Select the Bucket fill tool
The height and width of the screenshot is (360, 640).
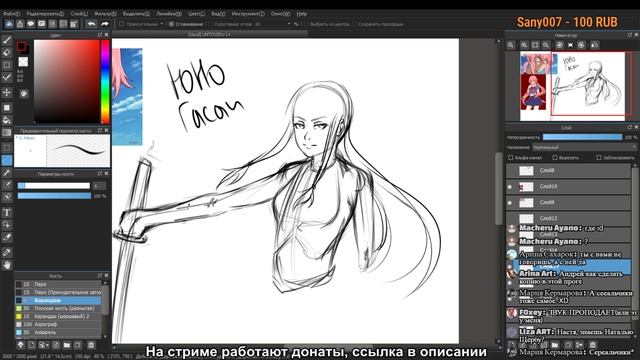click(7, 120)
